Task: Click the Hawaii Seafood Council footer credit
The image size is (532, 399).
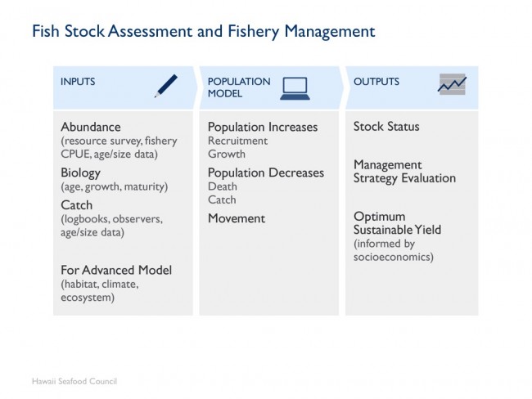Action: click(x=74, y=381)
